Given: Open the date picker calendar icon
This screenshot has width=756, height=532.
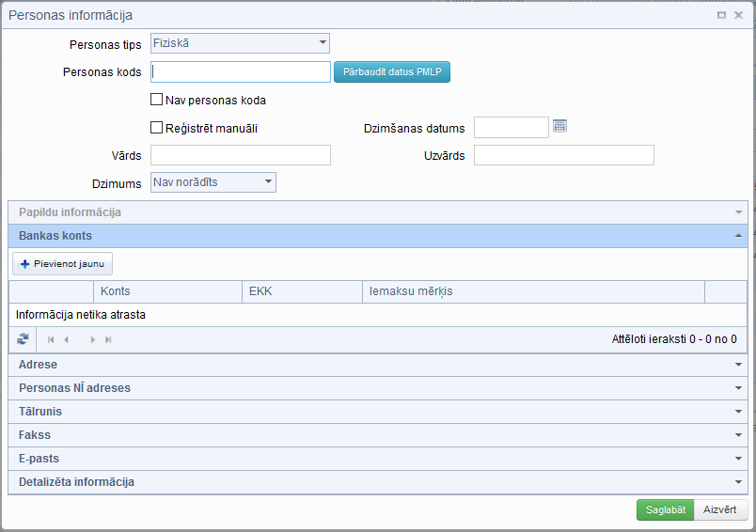Looking at the screenshot, I should pos(559,126).
